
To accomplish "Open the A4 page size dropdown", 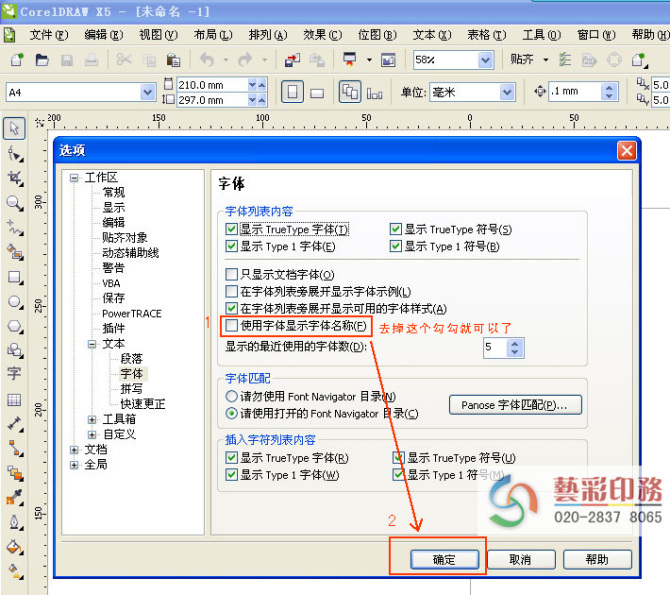I will [x=147, y=92].
